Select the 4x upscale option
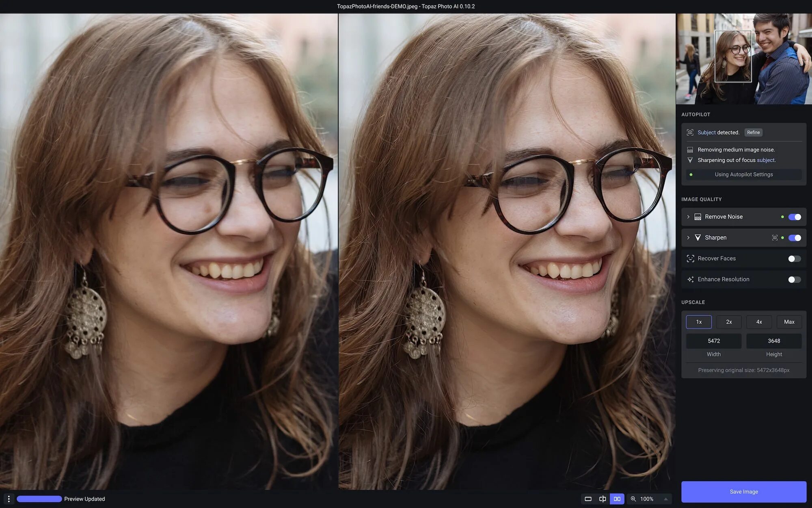Image resolution: width=812 pixels, height=508 pixels. 759,321
